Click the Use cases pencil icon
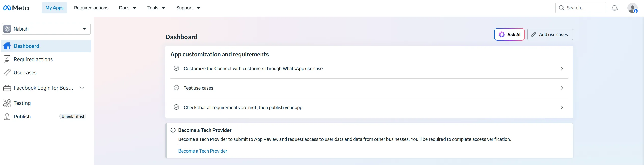Image resolution: width=644 pixels, height=165 pixels. click(7, 72)
